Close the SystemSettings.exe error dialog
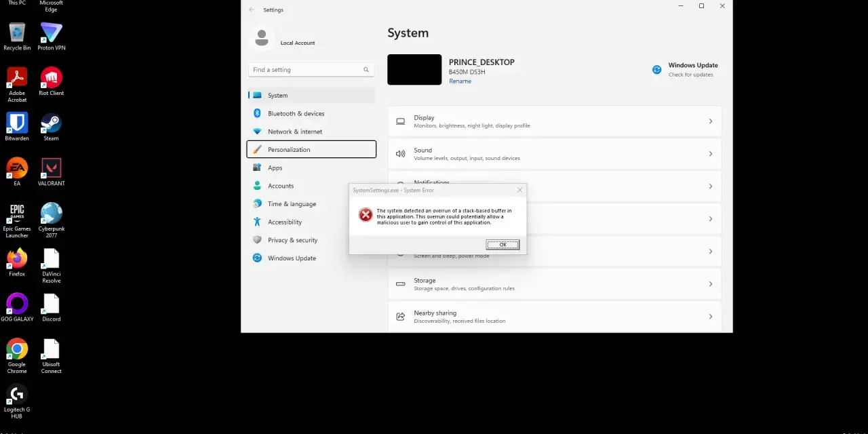Image resolution: width=868 pixels, height=434 pixels. pyautogui.click(x=520, y=190)
